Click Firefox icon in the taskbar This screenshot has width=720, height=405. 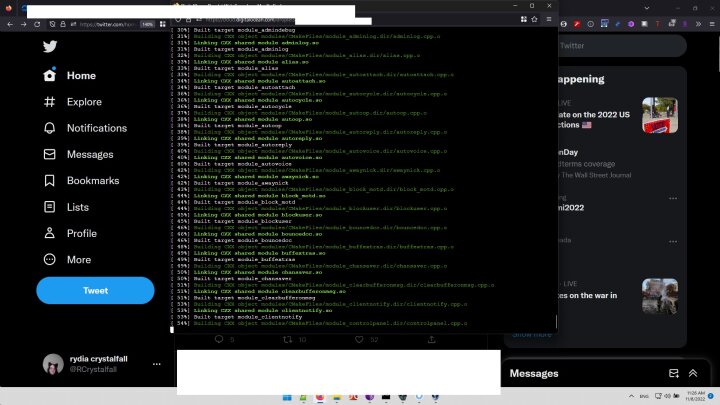[x=320, y=397]
